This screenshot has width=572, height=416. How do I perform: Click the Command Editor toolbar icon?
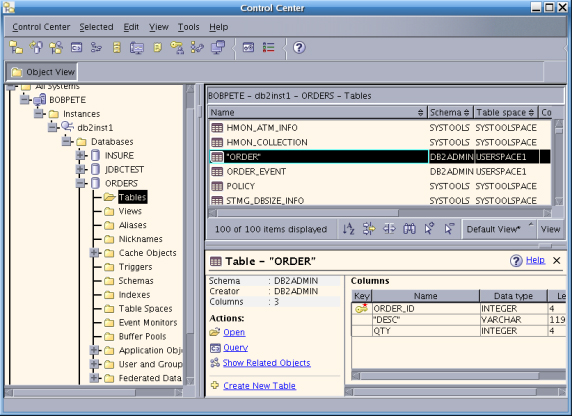(x=76, y=47)
